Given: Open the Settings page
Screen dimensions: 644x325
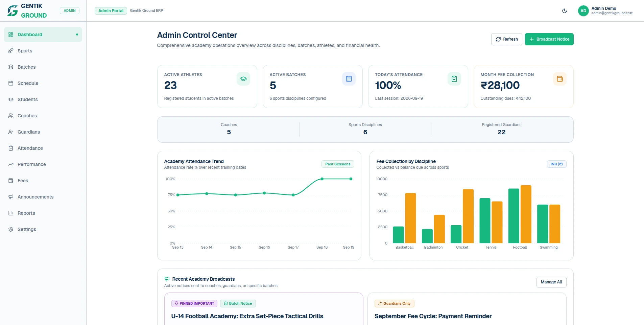Looking at the screenshot, I should click(x=43, y=229).
